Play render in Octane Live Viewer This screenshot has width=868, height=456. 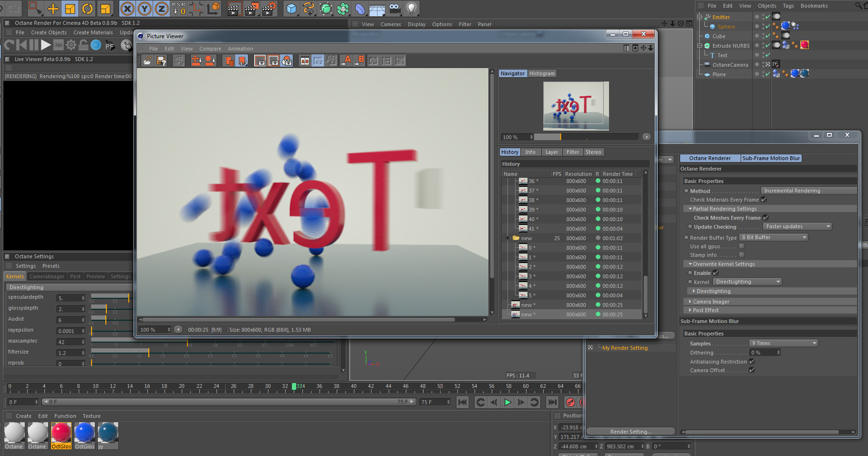[x=46, y=45]
